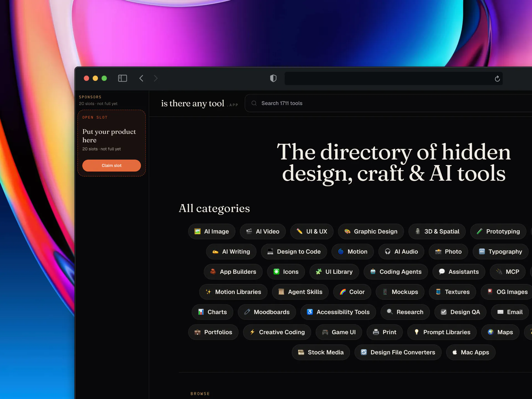532x399 pixels.
Task: Open the Portfolios category
Action: coord(213,332)
